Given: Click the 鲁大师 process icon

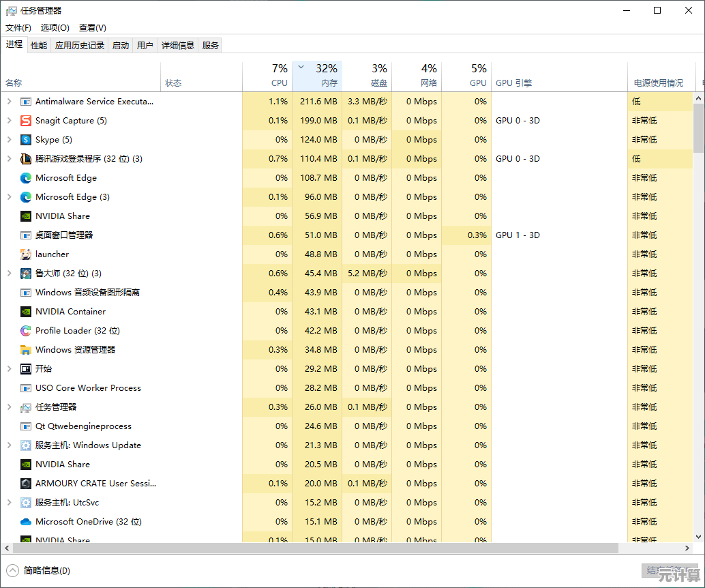Looking at the screenshot, I should click(26, 274).
